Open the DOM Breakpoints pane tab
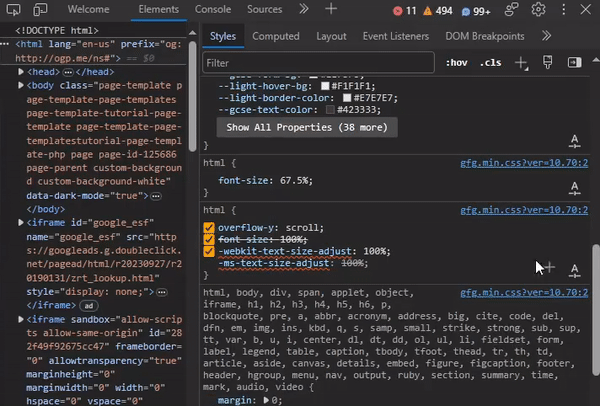This screenshot has width=600, height=406. pos(484,36)
